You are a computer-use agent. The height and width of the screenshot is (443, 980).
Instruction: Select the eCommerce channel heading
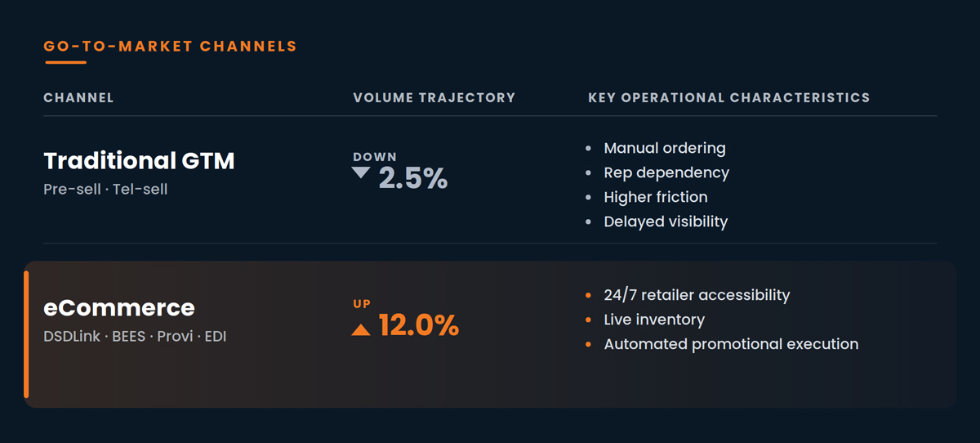tap(119, 307)
